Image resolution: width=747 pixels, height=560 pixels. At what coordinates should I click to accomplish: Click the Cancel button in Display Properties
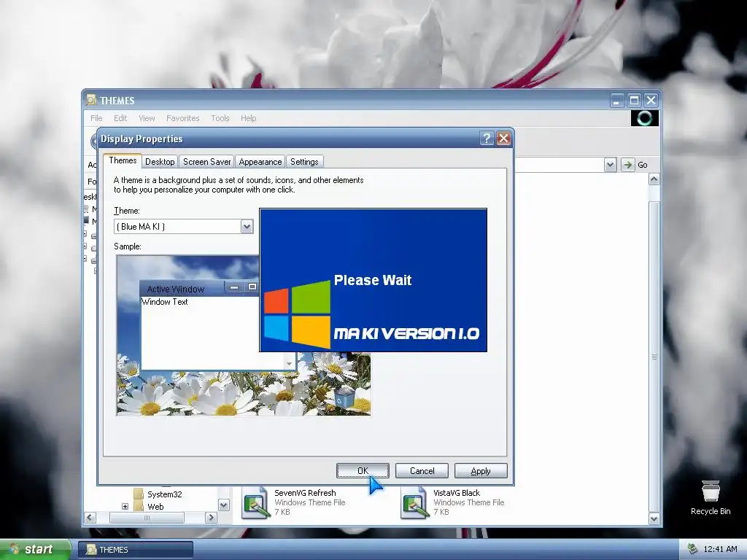click(422, 470)
